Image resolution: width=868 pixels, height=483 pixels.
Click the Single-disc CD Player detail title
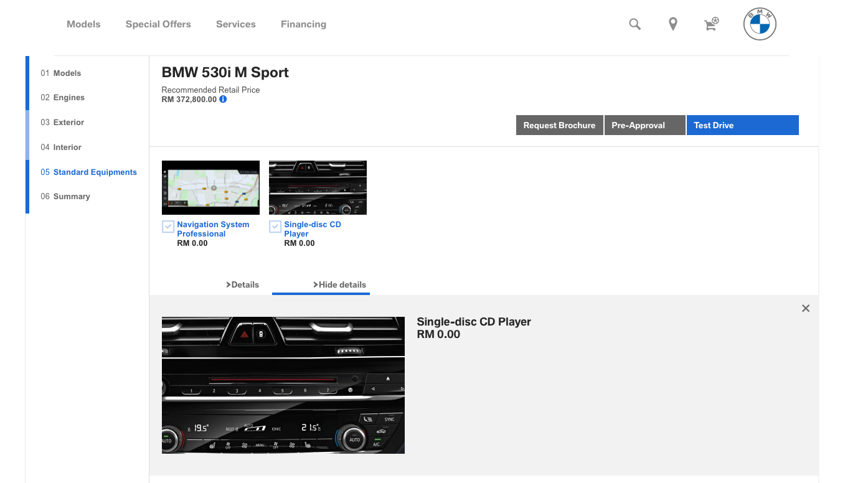pyautogui.click(x=474, y=322)
